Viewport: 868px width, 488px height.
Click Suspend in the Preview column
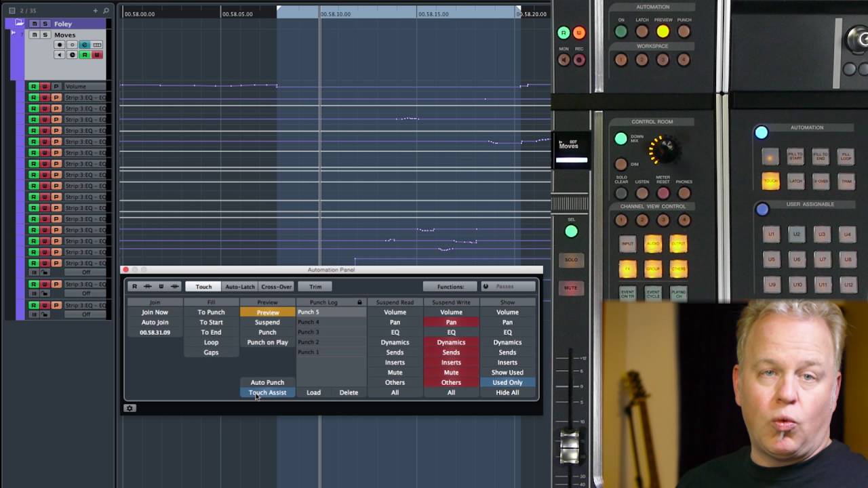(267, 323)
